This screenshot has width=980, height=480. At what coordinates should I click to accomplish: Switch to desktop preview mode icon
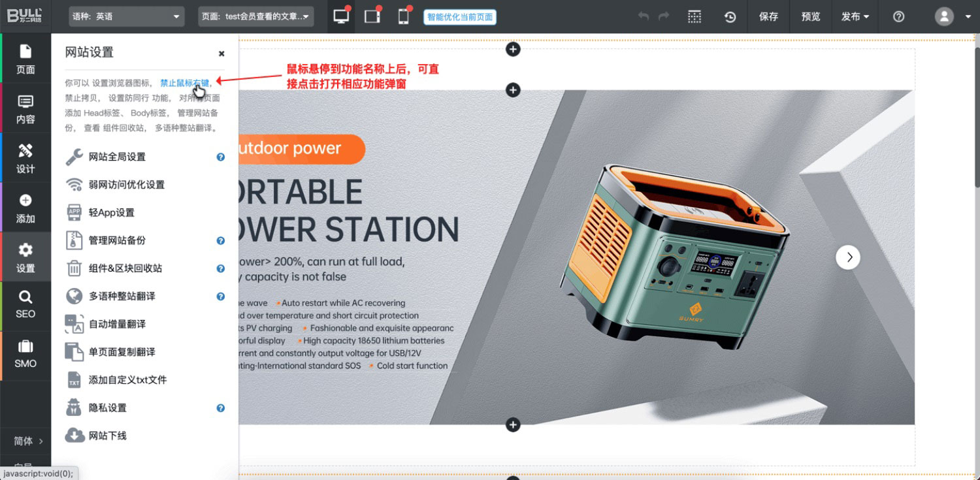341,17
